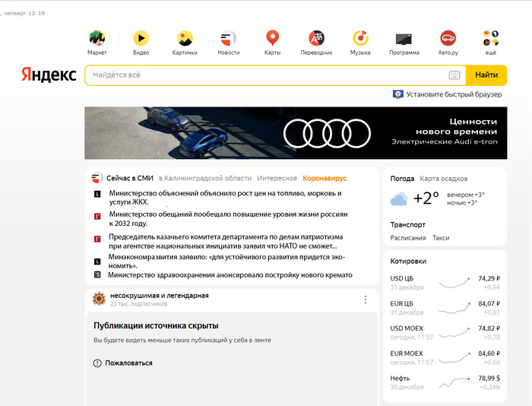Click the Пожаловаться link
Image resolution: width=532 pixels, height=406 pixels.
point(122,363)
